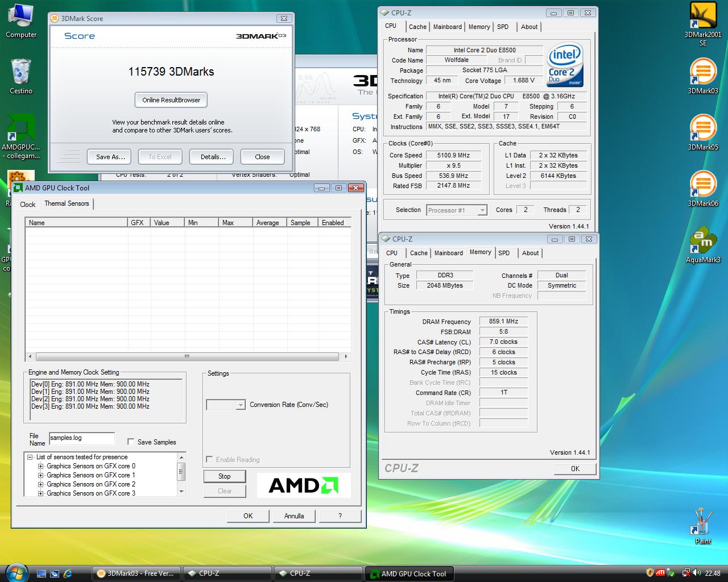Launch the AquaMark3 desktop shortcut
The width and height of the screenshot is (728, 582).
point(703,246)
